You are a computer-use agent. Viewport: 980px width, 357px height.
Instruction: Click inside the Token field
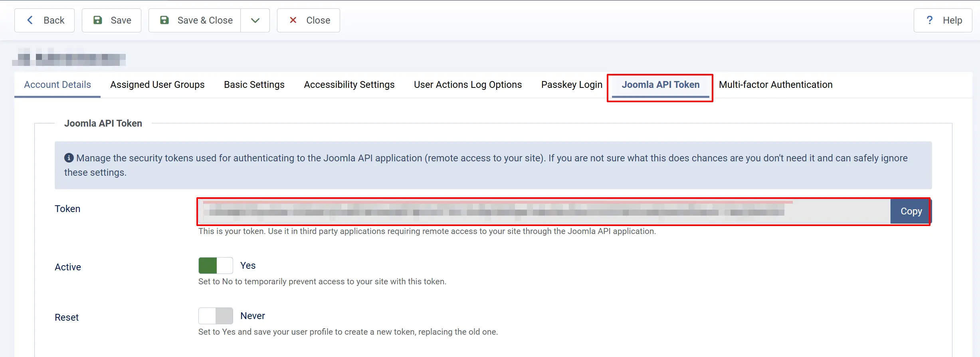point(544,211)
